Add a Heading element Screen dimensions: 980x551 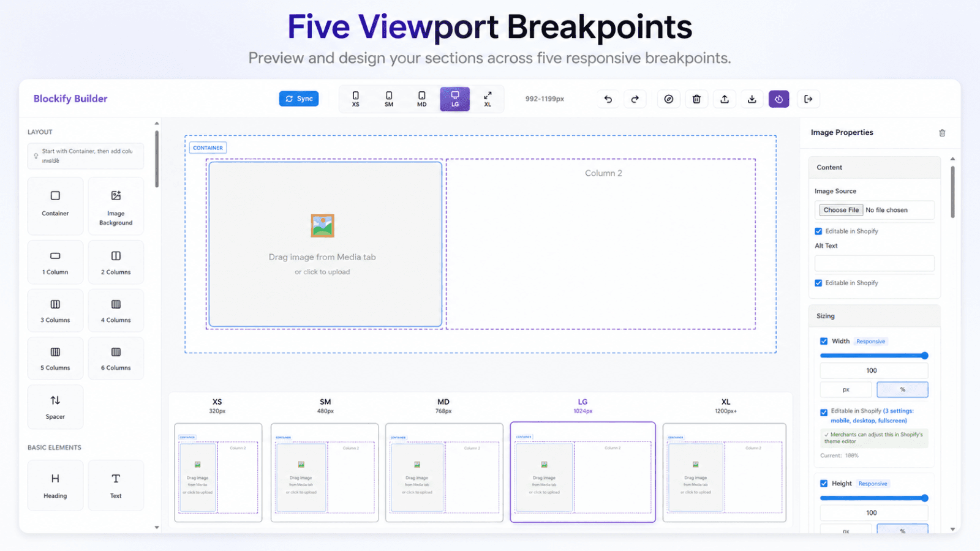(x=55, y=485)
